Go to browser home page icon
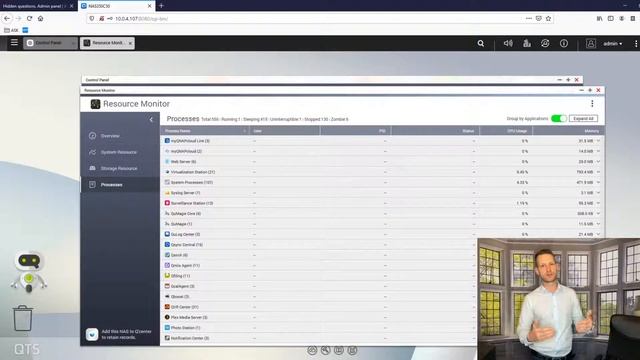Screen dimensions: 640x360 pos(40,18)
